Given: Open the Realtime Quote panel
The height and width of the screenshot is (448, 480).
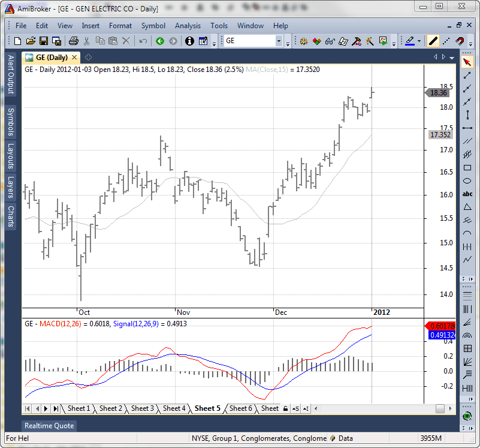Looking at the screenshot, I should [x=49, y=426].
